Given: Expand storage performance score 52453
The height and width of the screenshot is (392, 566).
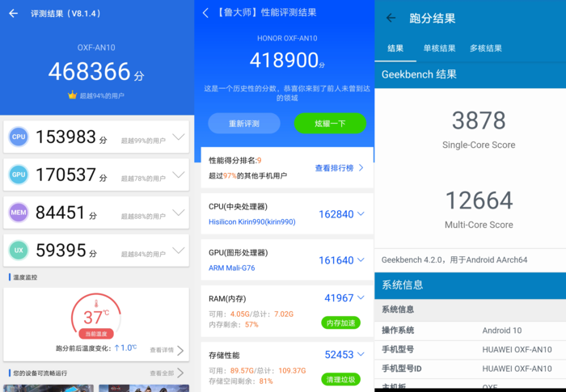Looking at the screenshot, I should [361, 354].
